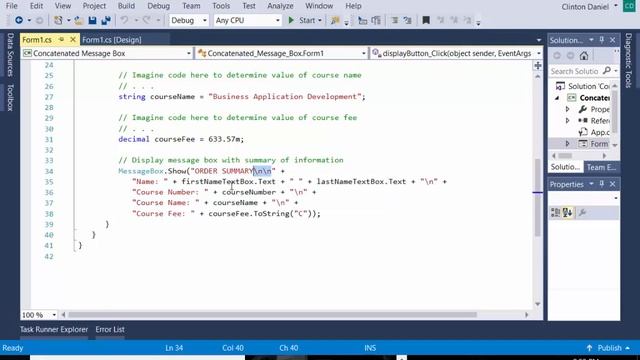Open the Solution Explorer window options dropdown

(x=591, y=40)
